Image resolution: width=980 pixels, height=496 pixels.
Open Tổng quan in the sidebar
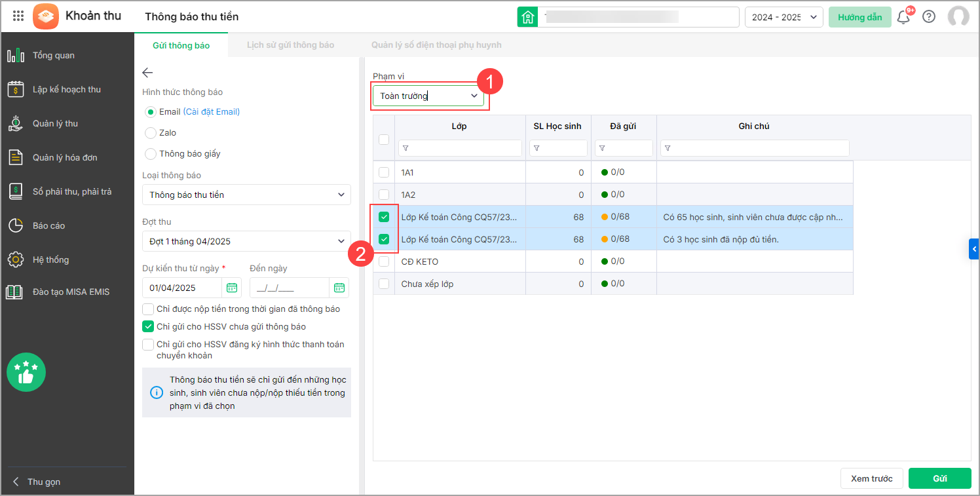pyautogui.click(x=67, y=56)
